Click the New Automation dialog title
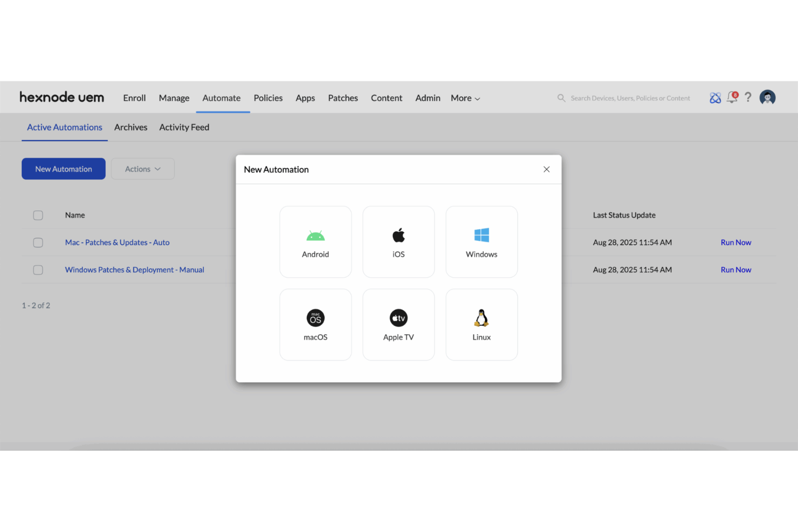The width and height of the screenshot is (798, 532). click(276, 169)
